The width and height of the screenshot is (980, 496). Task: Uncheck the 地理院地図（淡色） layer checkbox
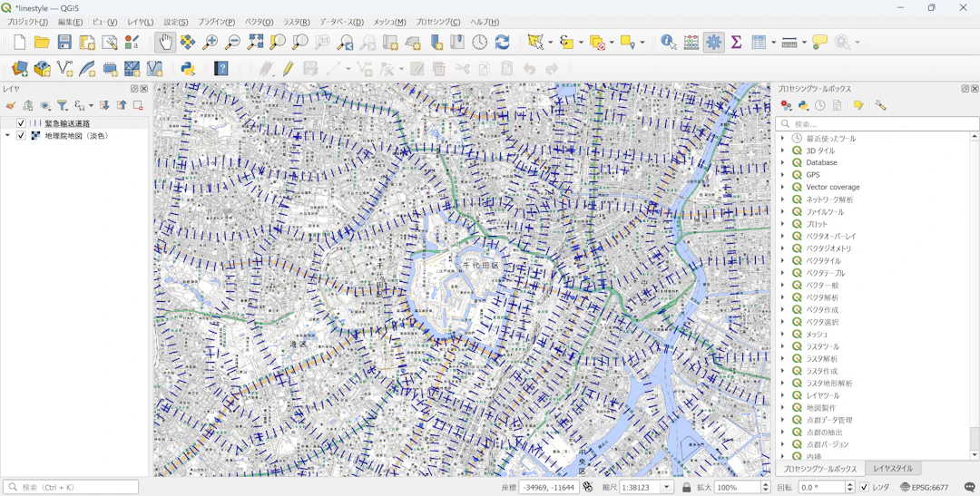(x=21, y=135)
